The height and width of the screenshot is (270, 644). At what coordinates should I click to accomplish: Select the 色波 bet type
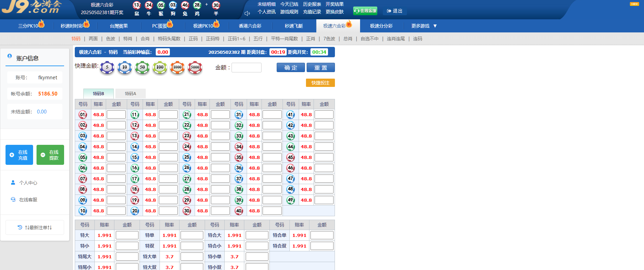coord(111,39)
